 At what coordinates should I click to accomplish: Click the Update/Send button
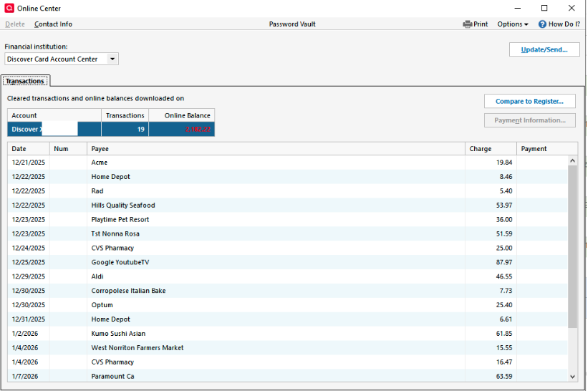click(x=544, y=49)
